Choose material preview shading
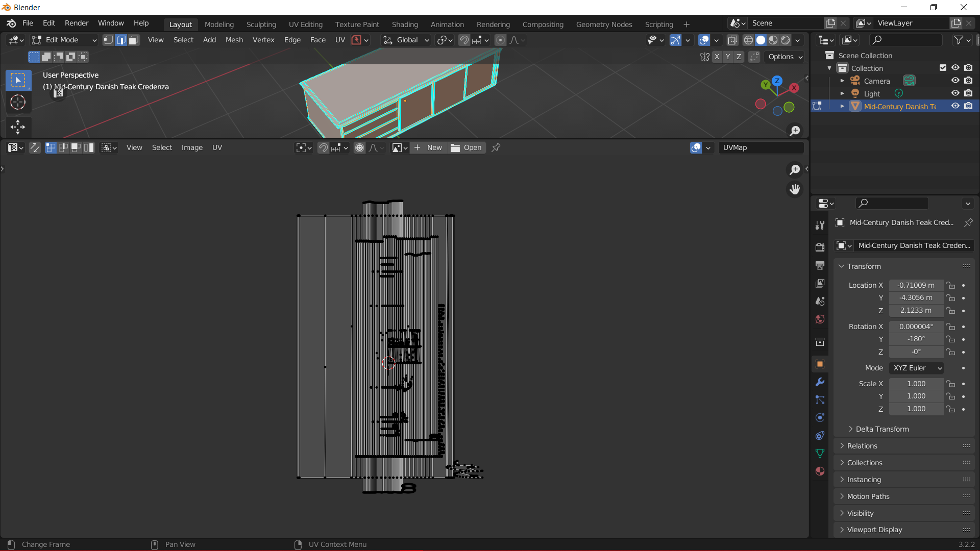The width and height of the screenshot is (980, 551). click(773, 40)
